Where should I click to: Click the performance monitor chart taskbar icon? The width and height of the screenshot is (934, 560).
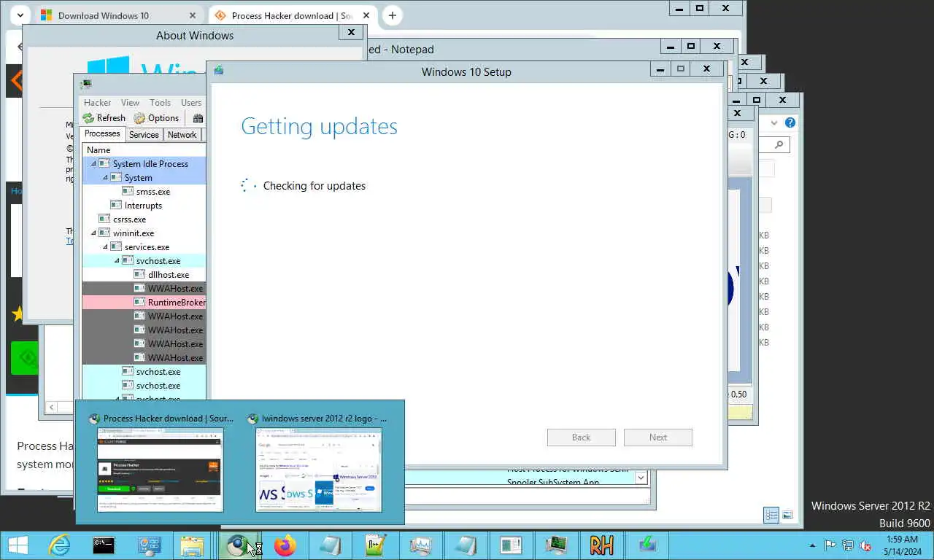421,545
